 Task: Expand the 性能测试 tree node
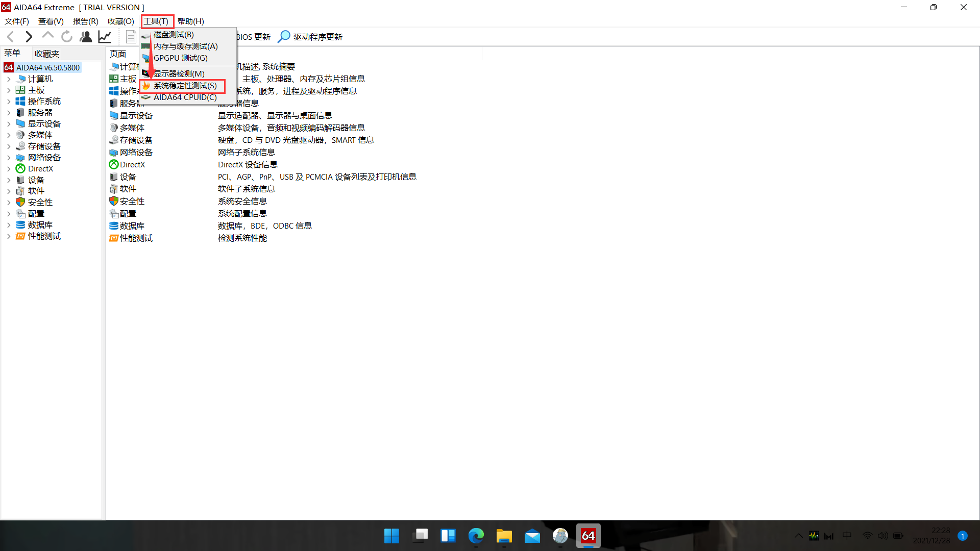pos(9,236)
